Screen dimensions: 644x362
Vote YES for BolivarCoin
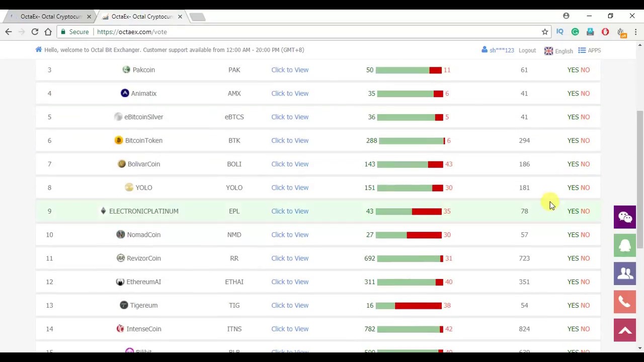pos(573,164)
